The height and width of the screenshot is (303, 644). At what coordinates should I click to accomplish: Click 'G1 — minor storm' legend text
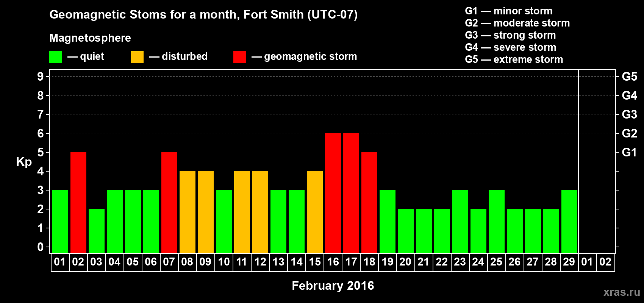(x=509, y=11)
